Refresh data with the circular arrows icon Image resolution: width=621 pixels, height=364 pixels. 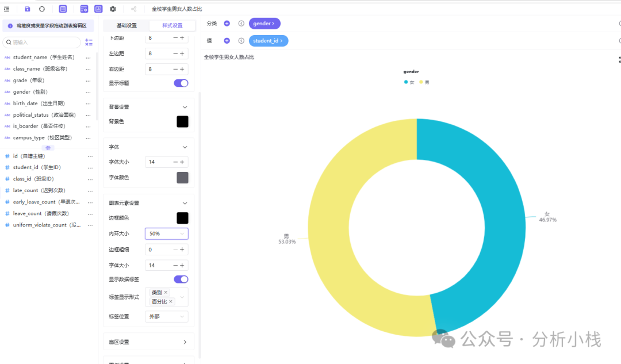42,9
